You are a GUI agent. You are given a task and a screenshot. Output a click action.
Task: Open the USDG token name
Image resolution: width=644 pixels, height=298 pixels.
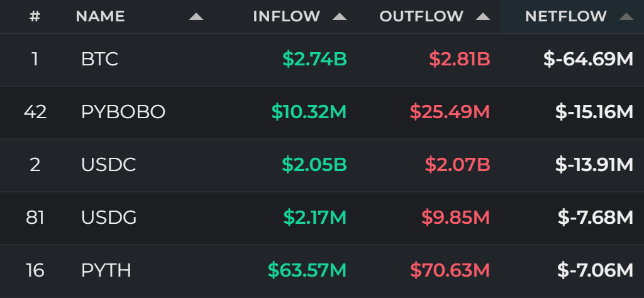coord(109,218)
